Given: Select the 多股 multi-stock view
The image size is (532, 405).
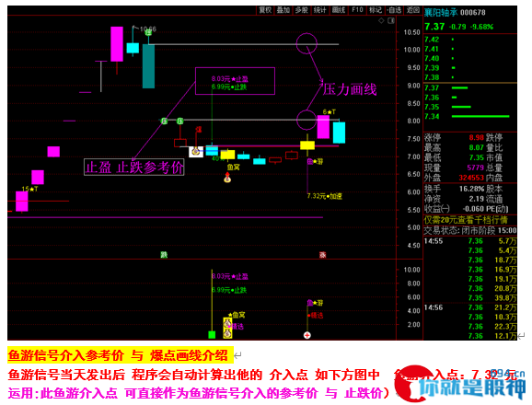Looking at the screenshot, I should 301,10.
